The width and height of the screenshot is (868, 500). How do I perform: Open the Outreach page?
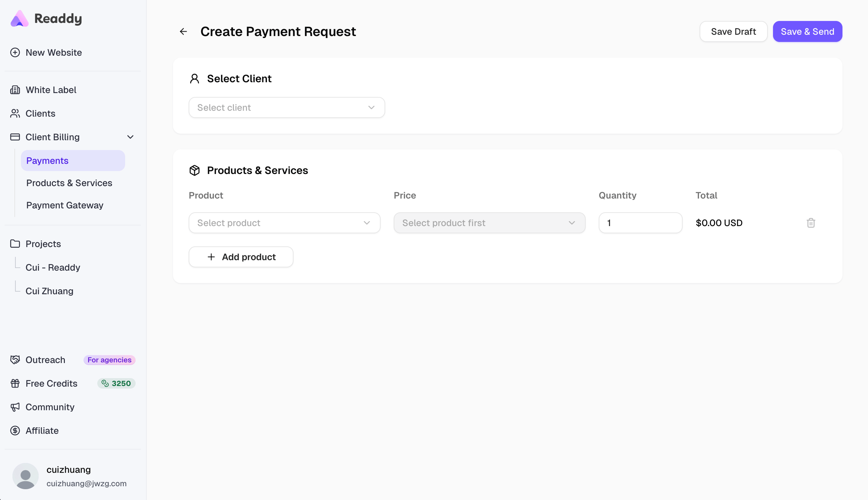45,360
